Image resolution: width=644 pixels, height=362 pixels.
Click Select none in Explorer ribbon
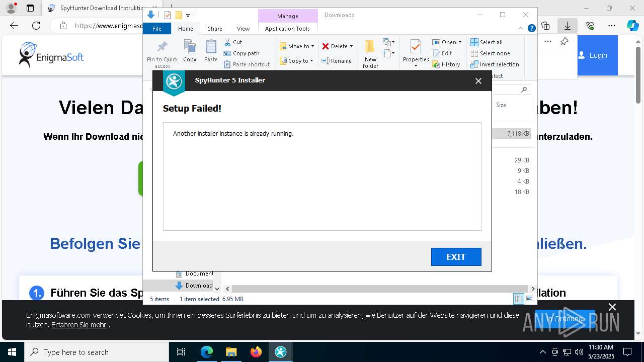tap(490, 53)
